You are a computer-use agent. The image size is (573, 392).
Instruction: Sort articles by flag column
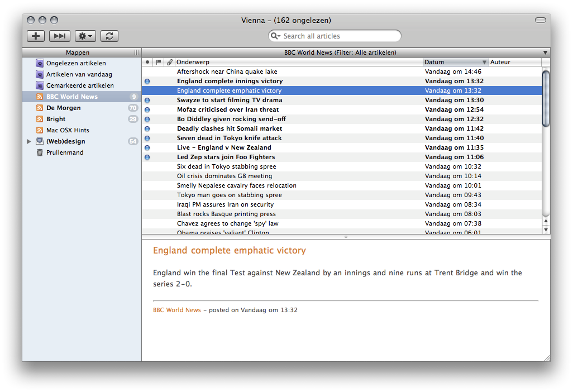159,62
